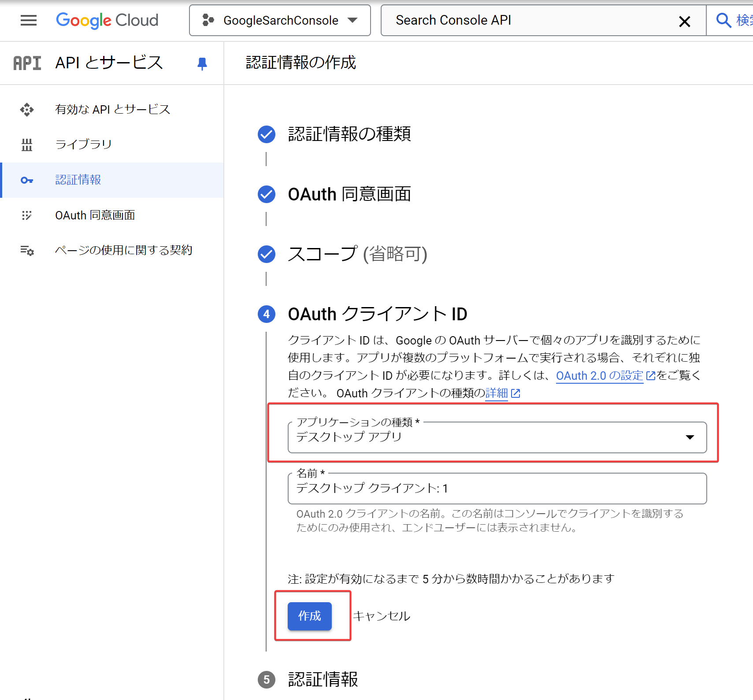The height and width of the screenshot is (700, 753).
Task: Open ライブラリ in sidebar
Action: pos(112,144)
